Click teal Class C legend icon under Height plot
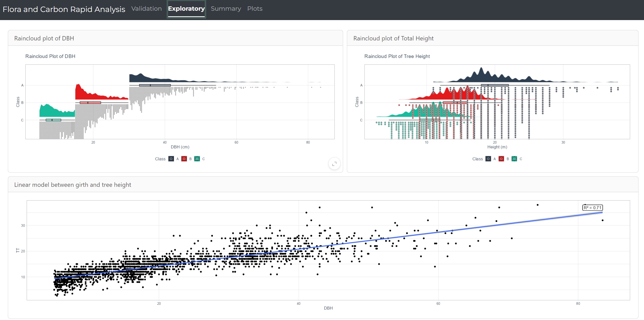 tap(514, 159)
